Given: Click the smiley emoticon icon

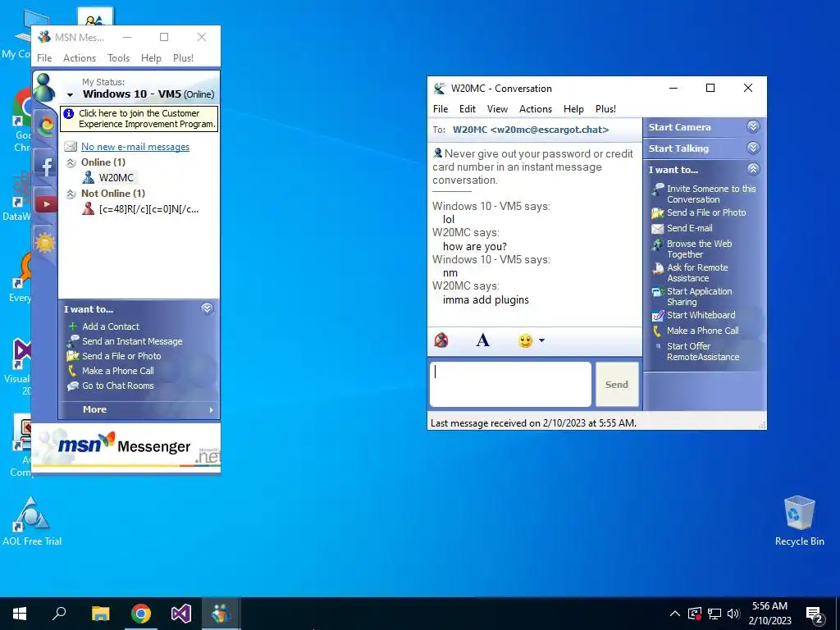Looking at the screenshot, I should click(526, 340).
